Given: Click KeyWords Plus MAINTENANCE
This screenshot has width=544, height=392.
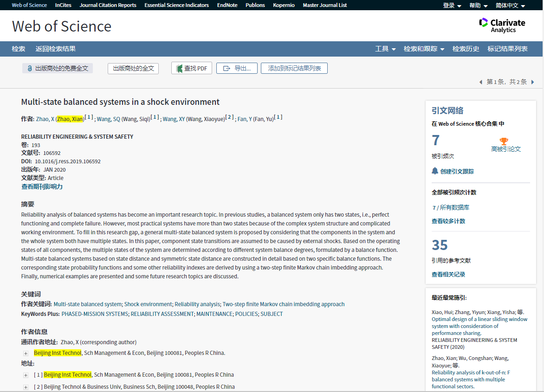Looking at the screenshot, I should click(214, 314).
